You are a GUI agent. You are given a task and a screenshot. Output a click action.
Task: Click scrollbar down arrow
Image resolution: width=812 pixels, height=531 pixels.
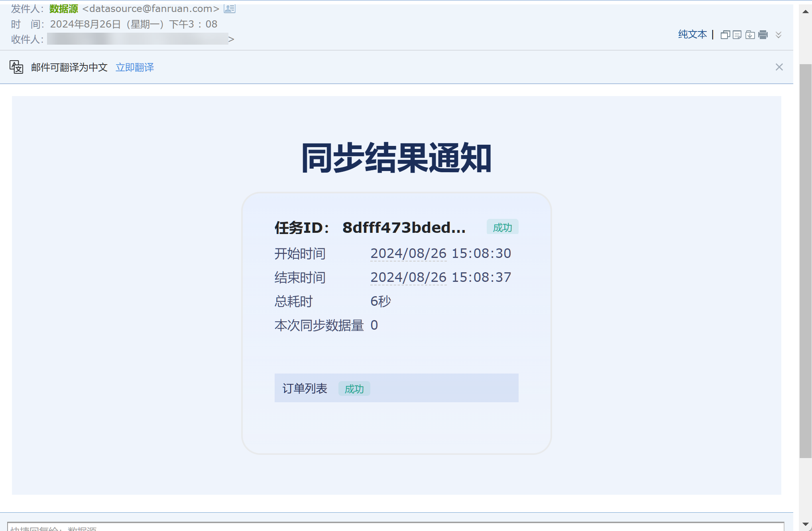click(805, 524)
